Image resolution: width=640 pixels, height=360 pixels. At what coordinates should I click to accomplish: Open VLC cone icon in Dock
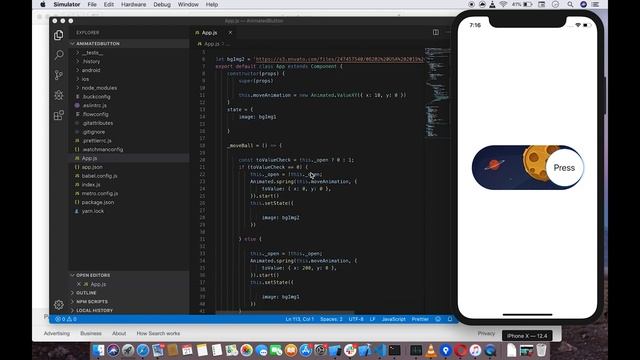coord(431,350)
